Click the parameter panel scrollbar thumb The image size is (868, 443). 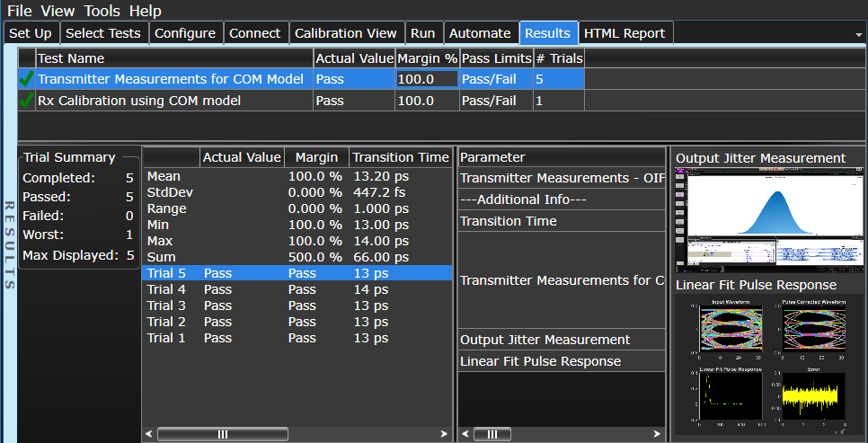tap(492, 434)
